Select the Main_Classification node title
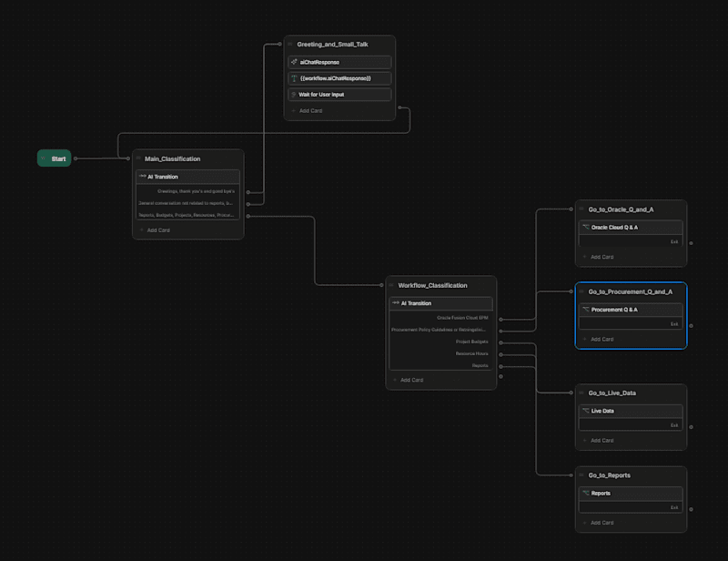728x561 pixels. 172,159
